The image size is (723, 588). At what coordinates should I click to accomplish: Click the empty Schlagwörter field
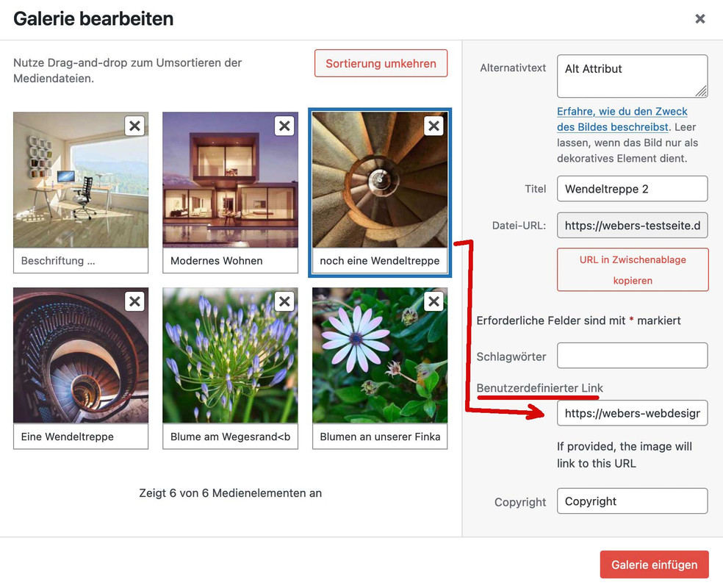click(632, 355)
